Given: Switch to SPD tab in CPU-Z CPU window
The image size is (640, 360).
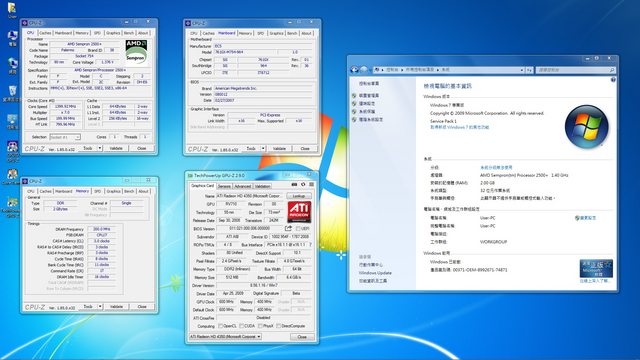Looking at the screenshot, I should (x=97, y=33).
